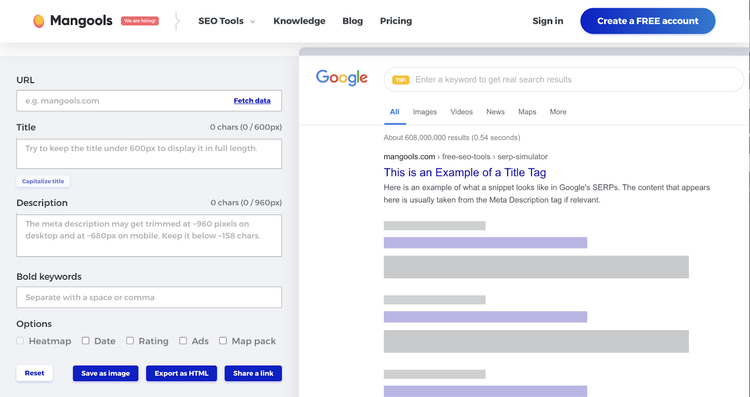Open the Pricing page
Screen dimensions: 750x397
(396, 21)
